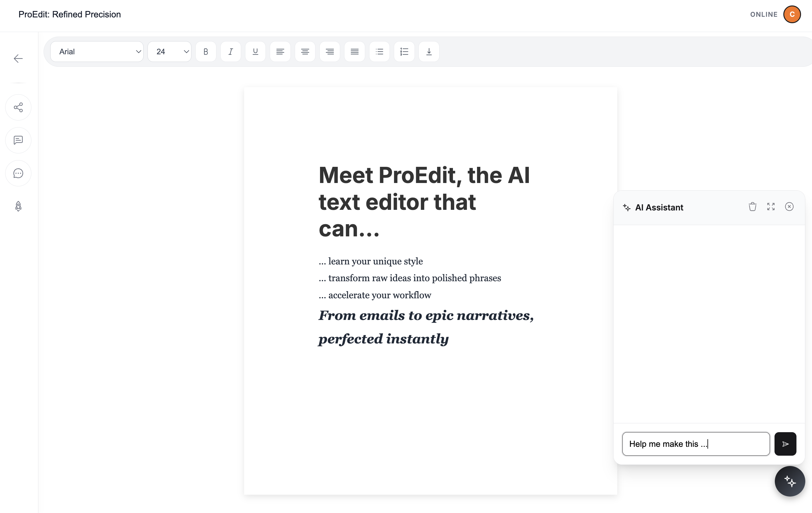Open the font size dropdown showing 24
This screenshot has width=812, height=513.
(x=169, y=51)
